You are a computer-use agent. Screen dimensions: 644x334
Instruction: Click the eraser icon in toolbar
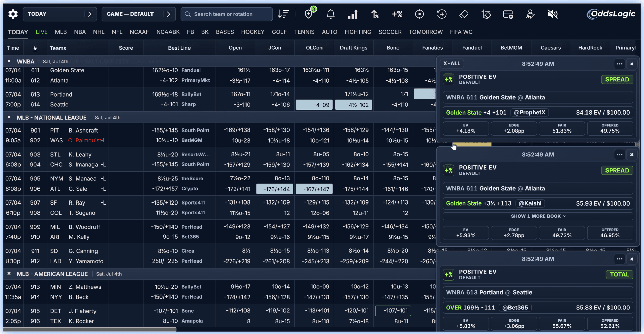464,14
